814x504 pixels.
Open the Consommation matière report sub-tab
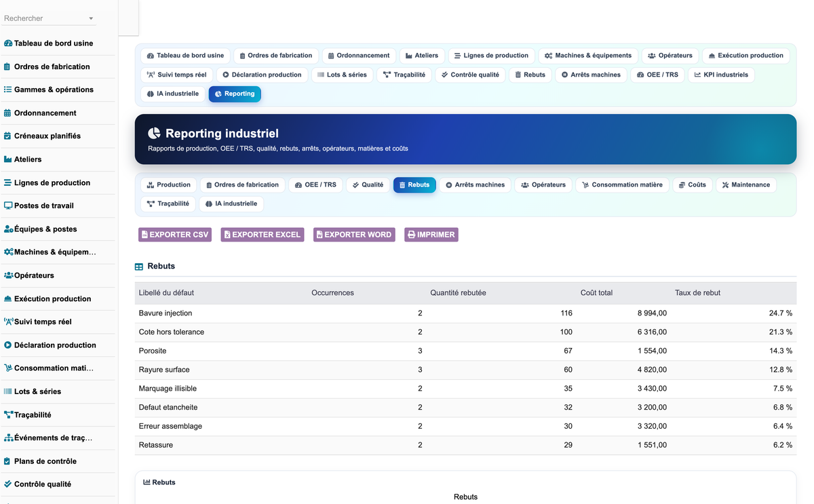coord(623,185)
